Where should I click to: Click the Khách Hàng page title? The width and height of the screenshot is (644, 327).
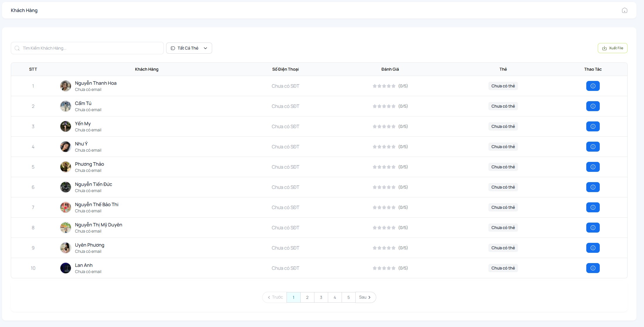click(24, 10)
